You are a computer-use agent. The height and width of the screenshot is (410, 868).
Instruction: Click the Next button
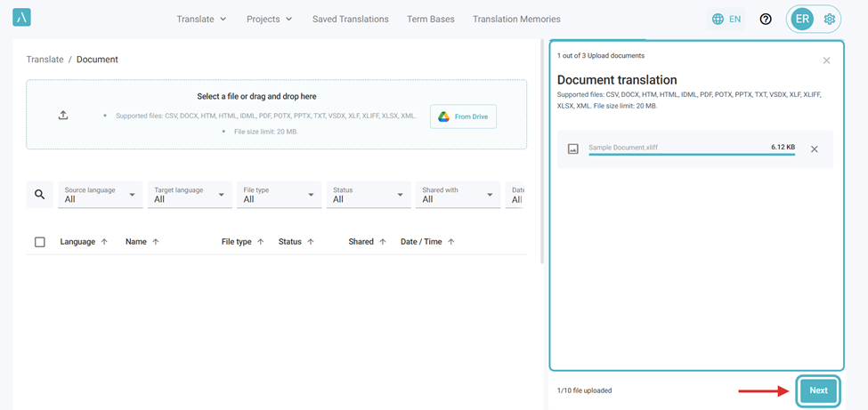tap(817, 390)
